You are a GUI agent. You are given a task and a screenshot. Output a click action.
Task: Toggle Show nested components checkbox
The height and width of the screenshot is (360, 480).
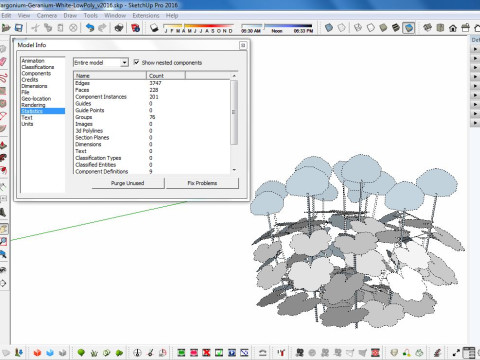tap(136, 62)
